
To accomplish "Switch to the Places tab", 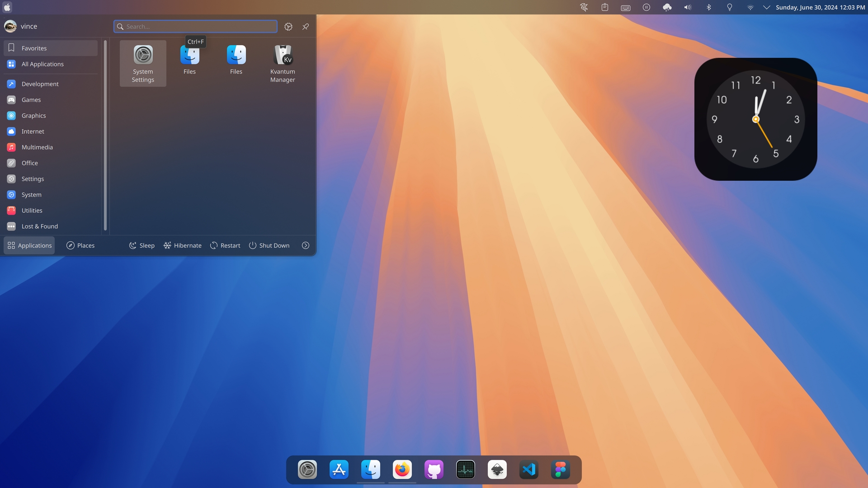I will click(80, 245).
